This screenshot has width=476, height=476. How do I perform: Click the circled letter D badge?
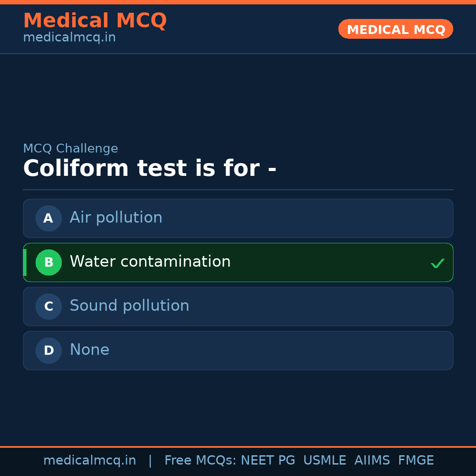pyautogui.click(x=48, y=350)
